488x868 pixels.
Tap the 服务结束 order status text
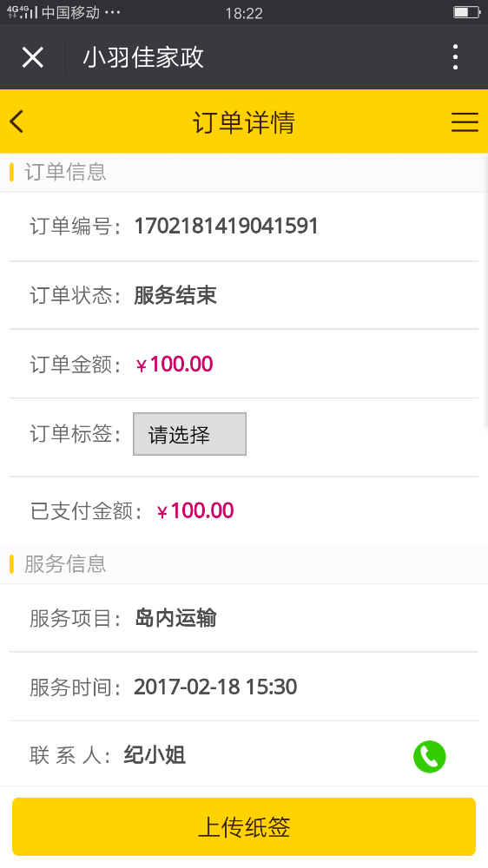(175, 295)
